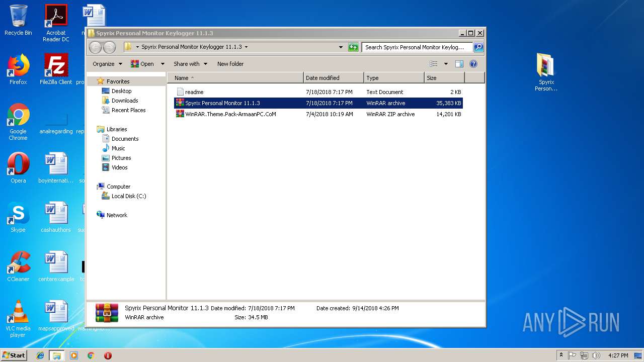Image resolution: width=644 pixels, height=362 pixels.
Task: Open address bar history dropdown arrow
Action: [x=341, y=47]
